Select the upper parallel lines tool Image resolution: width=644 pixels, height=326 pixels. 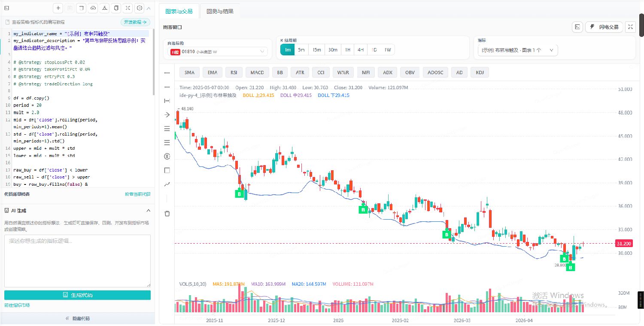[x=167, y=129]
